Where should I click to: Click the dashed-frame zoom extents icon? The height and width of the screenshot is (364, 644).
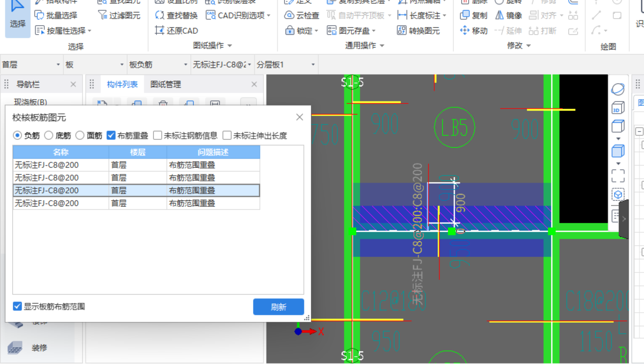pyautogui.click(x=618, y=176)
